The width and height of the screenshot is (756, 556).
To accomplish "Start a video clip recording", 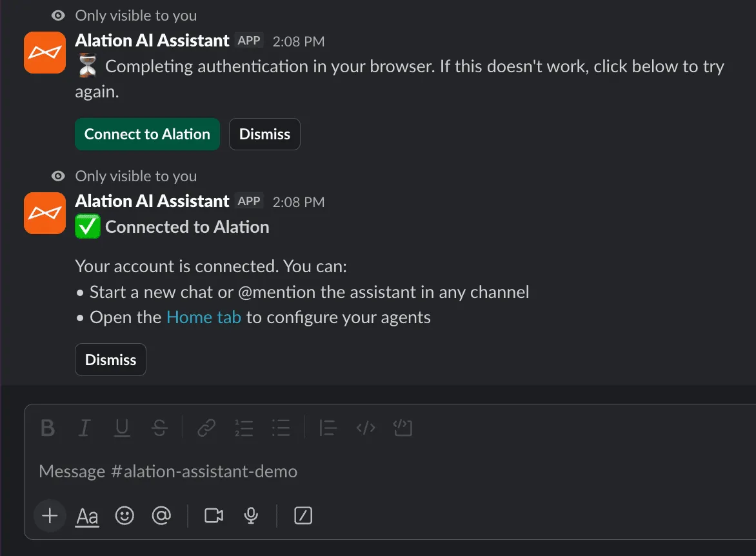I will pyautogui.click(x=213, y=515).
